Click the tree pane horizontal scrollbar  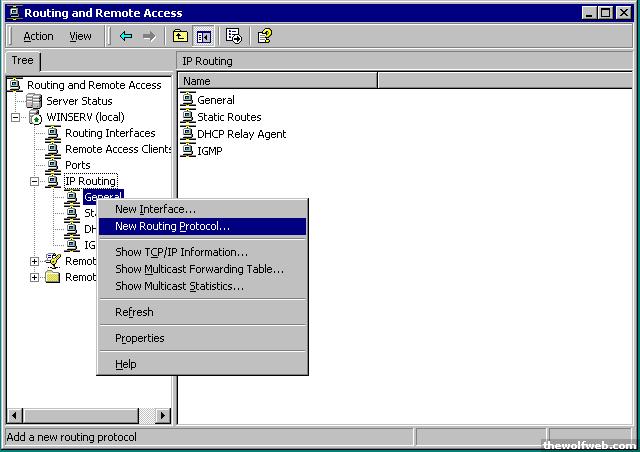[x=80, y=415]
